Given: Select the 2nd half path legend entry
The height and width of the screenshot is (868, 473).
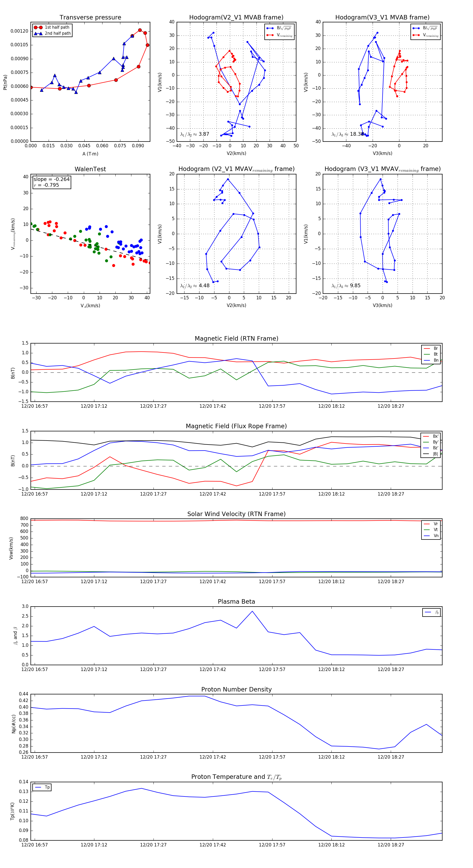Looking at the screenshot, I should tap(52, 33).
